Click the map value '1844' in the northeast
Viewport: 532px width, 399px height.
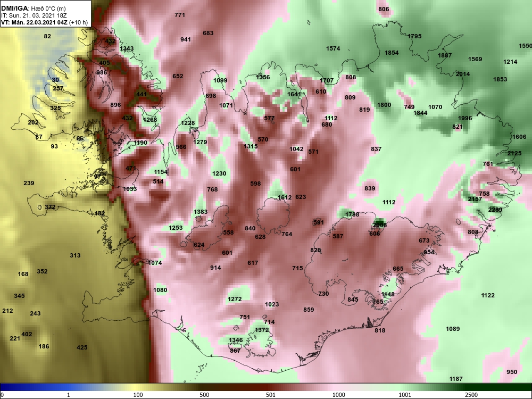point(420,113)
